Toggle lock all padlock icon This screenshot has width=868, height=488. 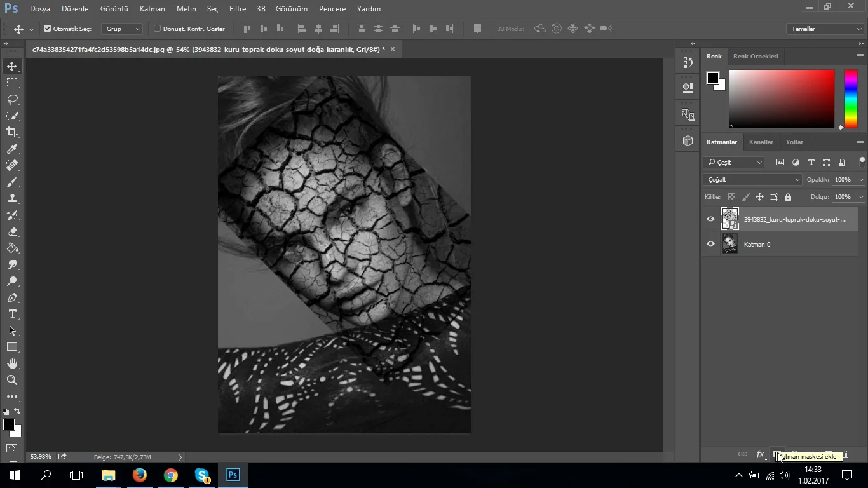(x=788, y=197)
